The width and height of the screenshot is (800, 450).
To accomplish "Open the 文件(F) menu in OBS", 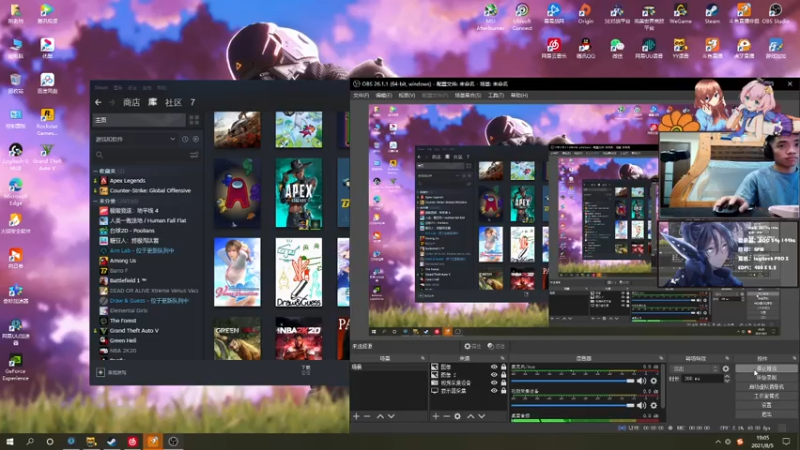I will point(361,95).
